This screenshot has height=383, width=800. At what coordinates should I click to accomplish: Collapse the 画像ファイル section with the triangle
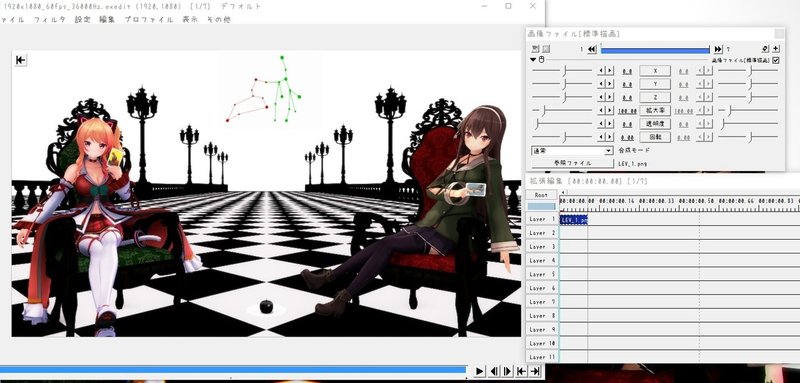pyautogui.click(x=534, y=60)
